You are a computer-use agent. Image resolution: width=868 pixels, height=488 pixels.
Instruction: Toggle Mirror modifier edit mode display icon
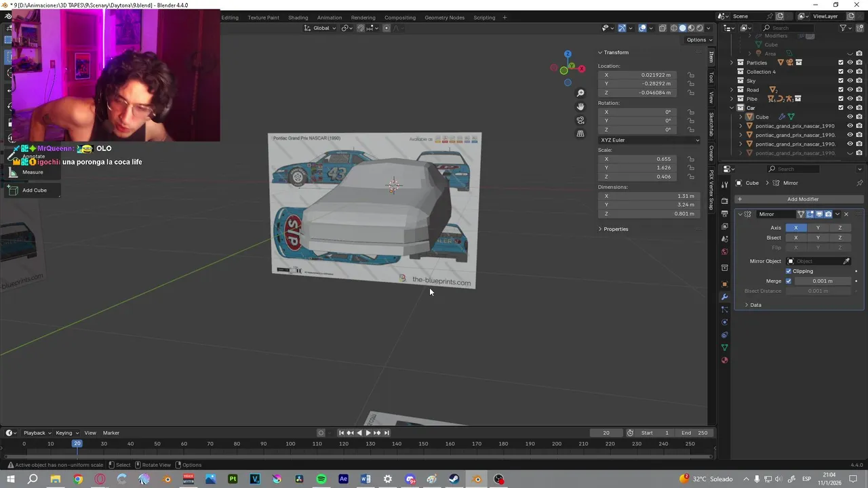coord(810,214)
